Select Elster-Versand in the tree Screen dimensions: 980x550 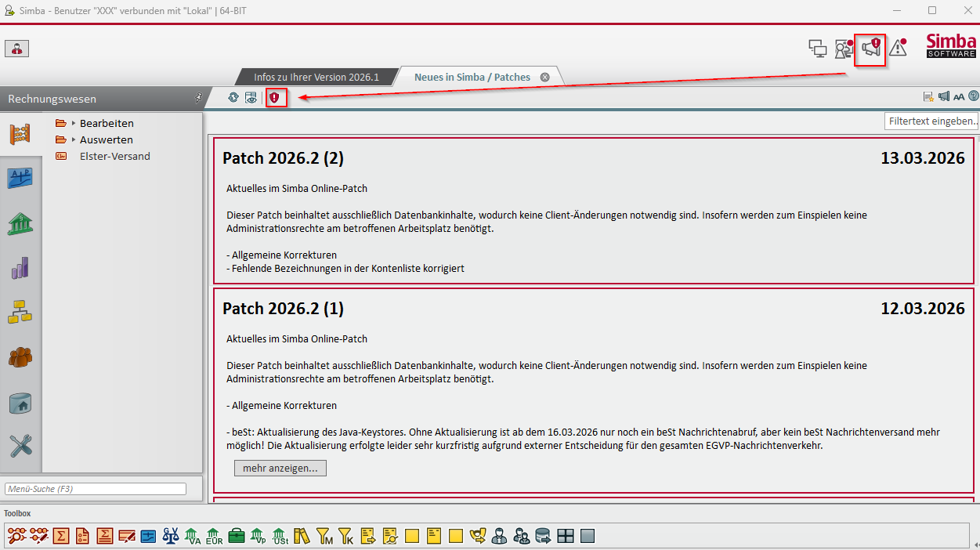(x=114, y=156)
